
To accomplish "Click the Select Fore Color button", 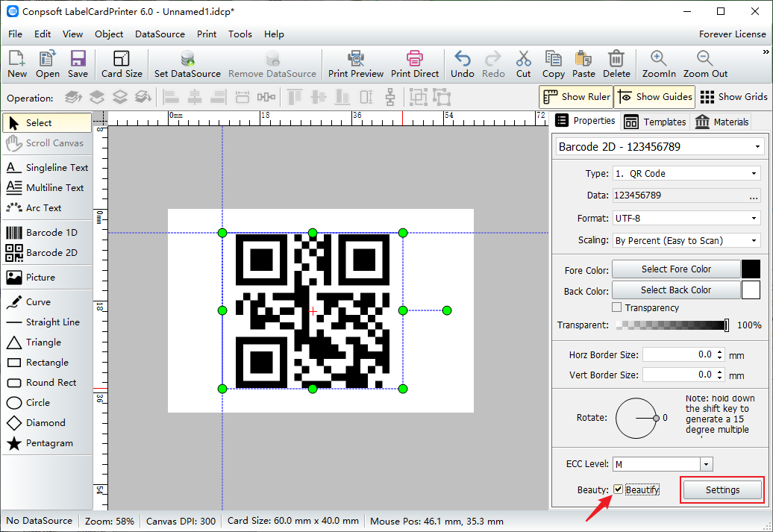I will [x=676, y=269].
